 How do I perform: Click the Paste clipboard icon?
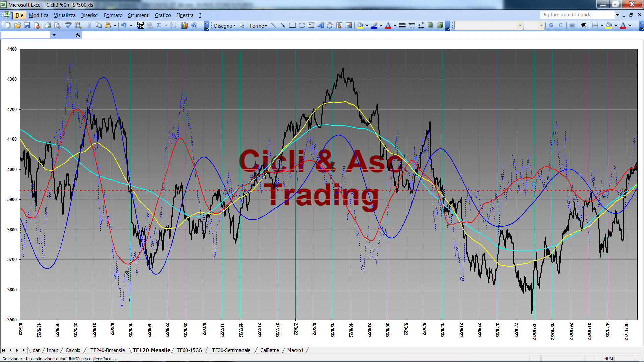pos(108,25)
